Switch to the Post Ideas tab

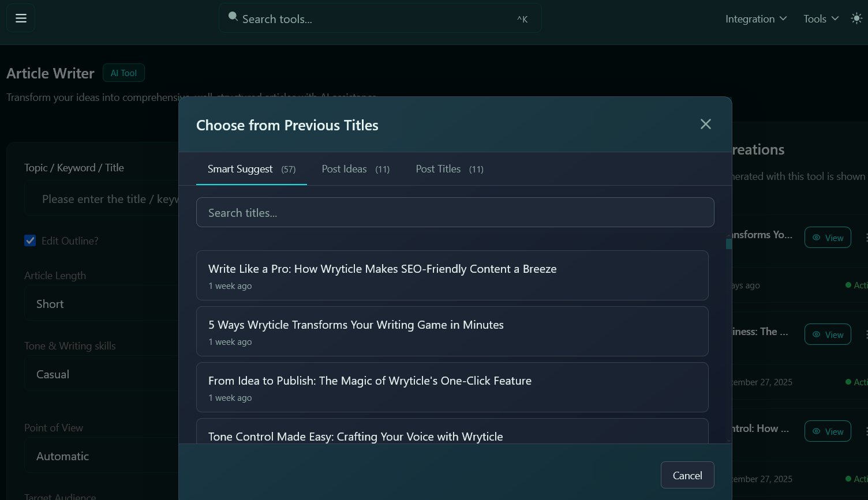pyautogui.click(x=355, y=168)
